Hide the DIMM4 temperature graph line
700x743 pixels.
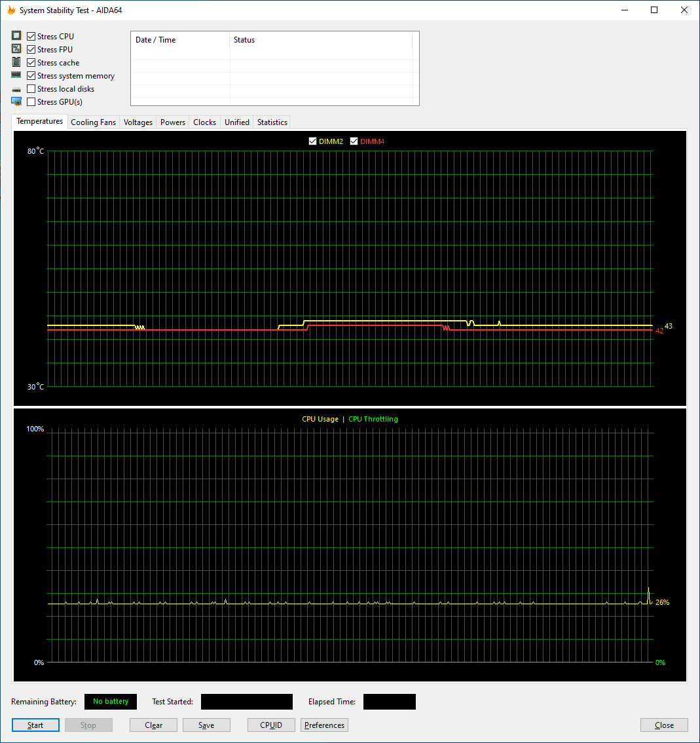pos(354,141)
